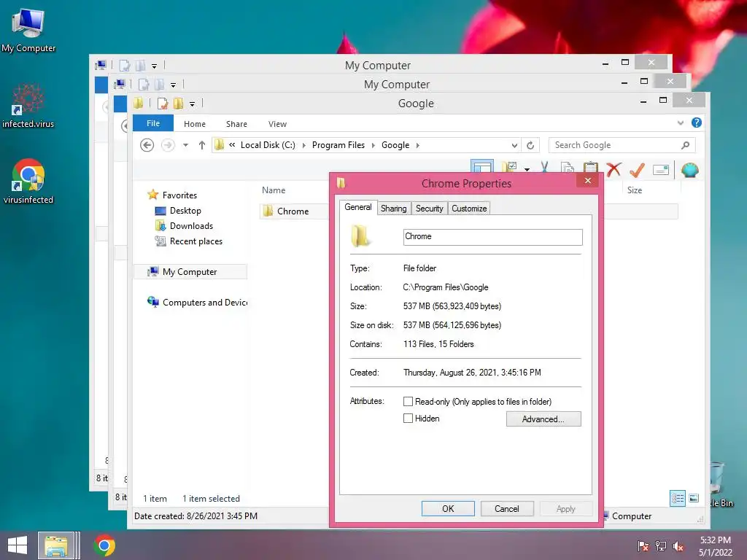747x560 pixels.
Task: Go up one folder level in Google window
Action: click(202, 145)
